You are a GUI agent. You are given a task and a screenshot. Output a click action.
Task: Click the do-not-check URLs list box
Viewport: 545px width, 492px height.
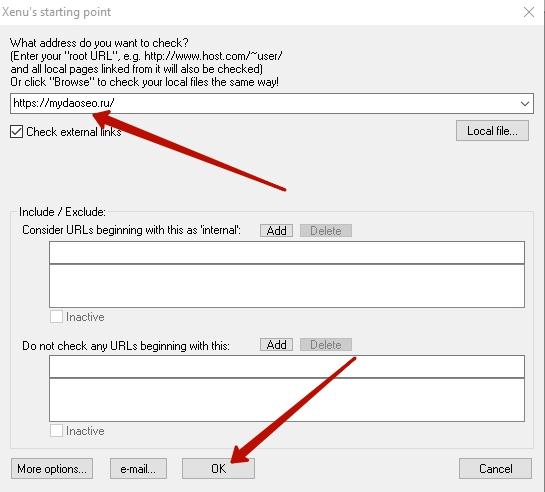tap(287, 400)
